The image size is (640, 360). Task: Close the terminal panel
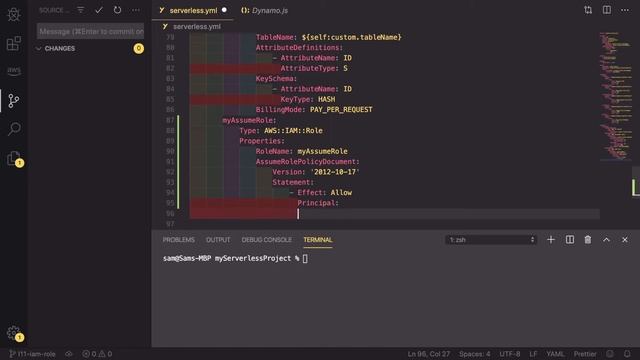624,240
